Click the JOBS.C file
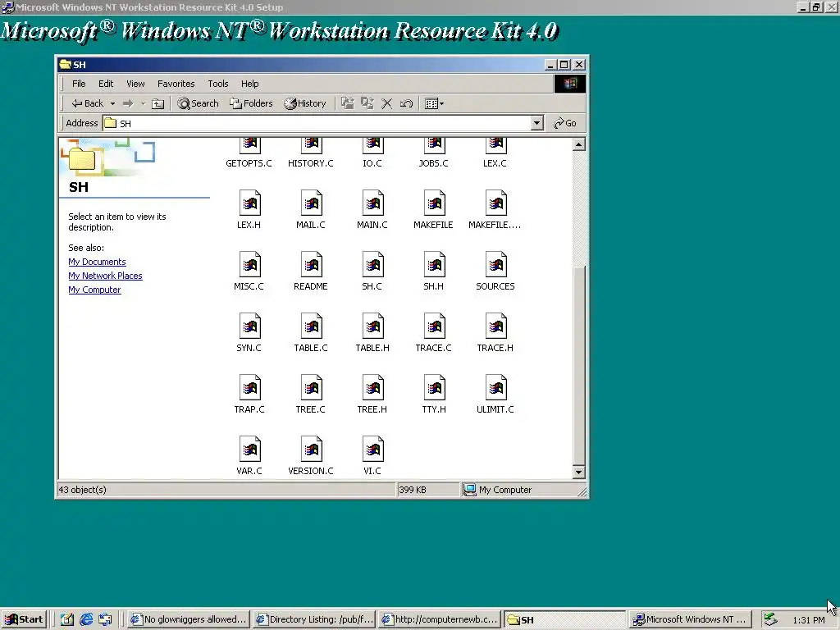 434,153
